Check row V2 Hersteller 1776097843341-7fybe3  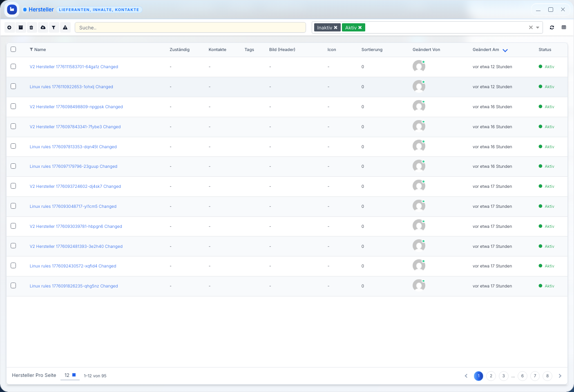pos(13,126)
